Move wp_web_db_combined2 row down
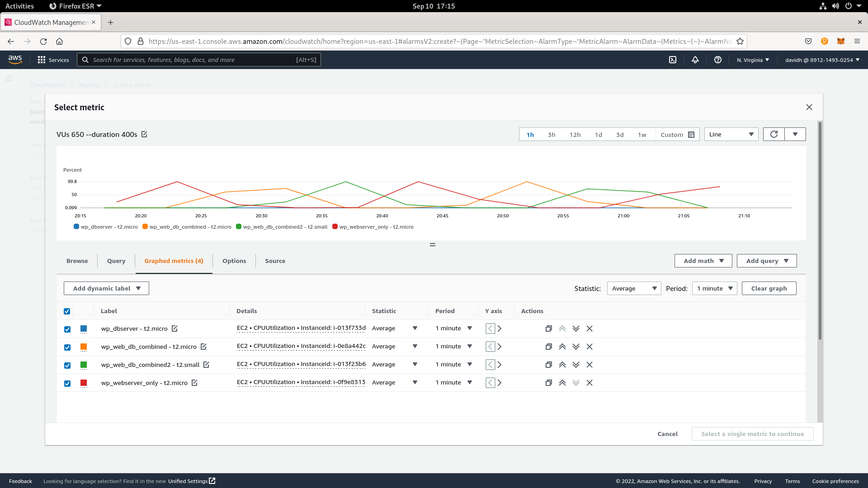 [576, 365]
